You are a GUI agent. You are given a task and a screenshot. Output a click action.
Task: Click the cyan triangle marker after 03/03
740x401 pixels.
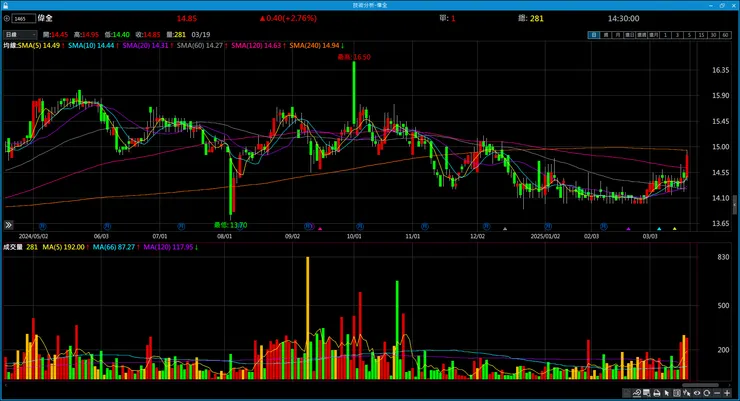click(x=659, y=229)
